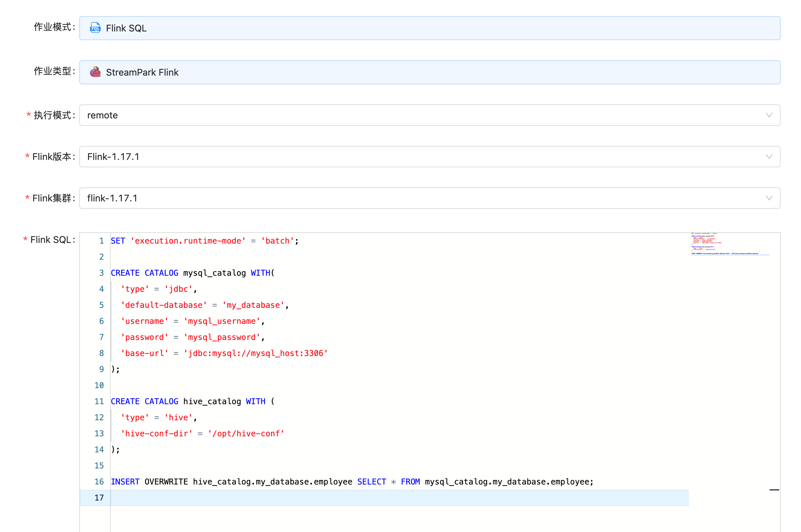The width and height of the screenshot is (801, 532).
Task: Click CREATE CATALOG mysql_catalog line
Action: click(192, 273)
